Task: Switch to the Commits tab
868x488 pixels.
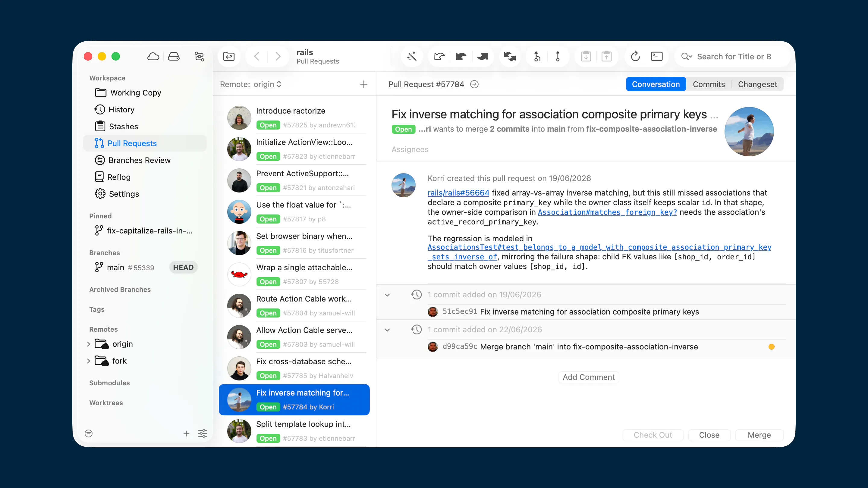Action: tap(709, 84)
